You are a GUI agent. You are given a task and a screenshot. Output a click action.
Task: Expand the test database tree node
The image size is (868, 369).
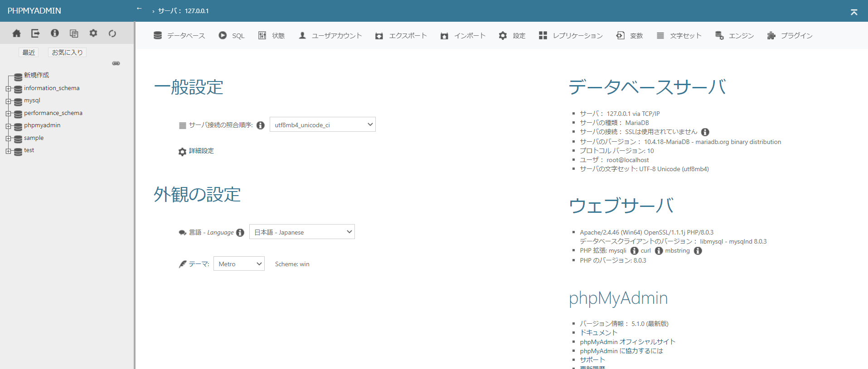tap(8, 151)
